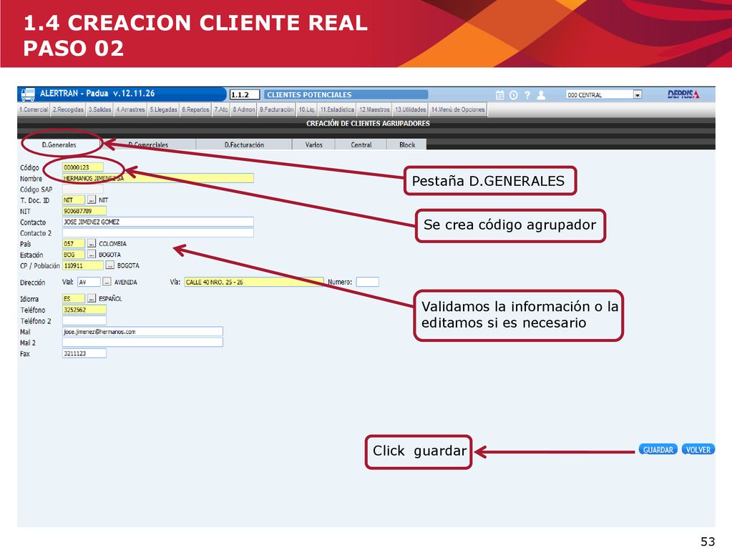Viewport: 732px width, 560px height.
Task: Click the clock icon in header
Action: click(514, 95)
